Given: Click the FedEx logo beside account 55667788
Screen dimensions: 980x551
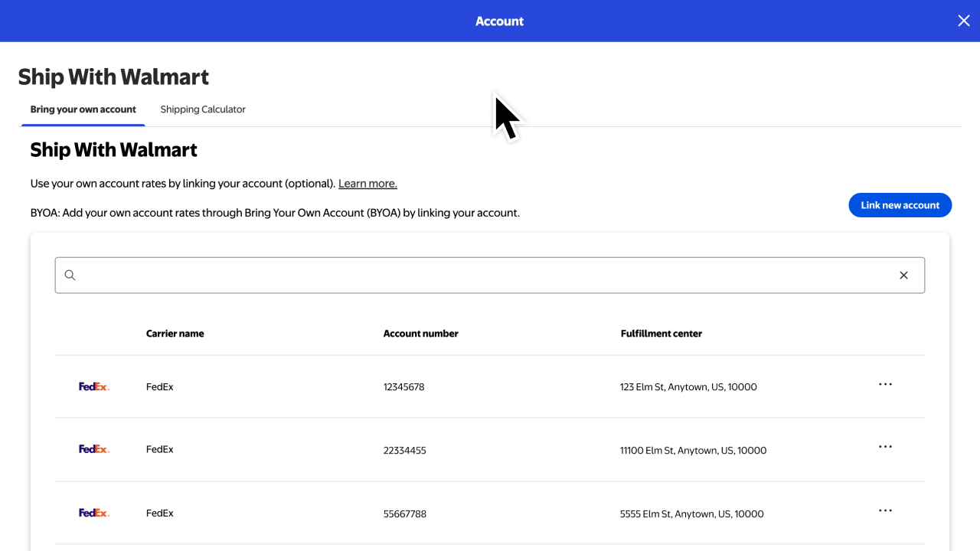Looking at the screenshot, I should click(93, 513).
